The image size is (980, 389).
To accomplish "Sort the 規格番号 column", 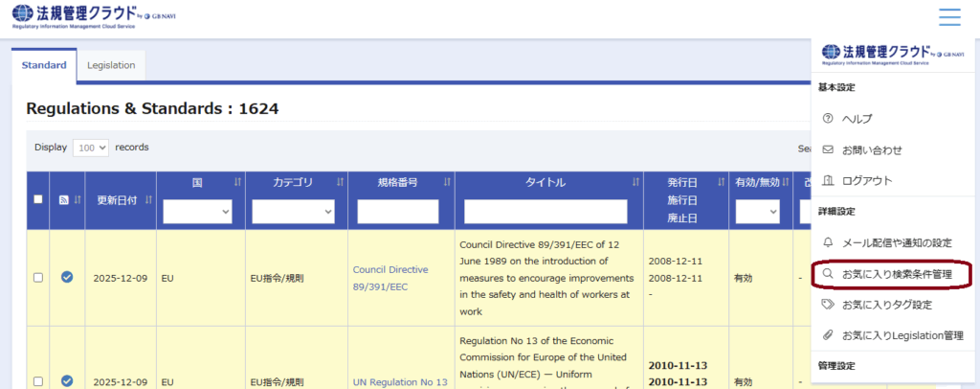I will tap(447, 182).
